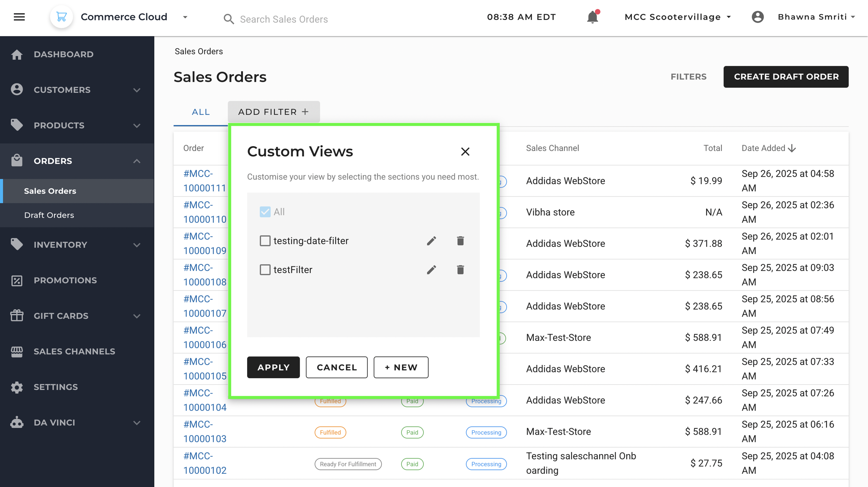Expand the Customers sidebar section
The image size is (868, 487).
[x=137, y=90]
